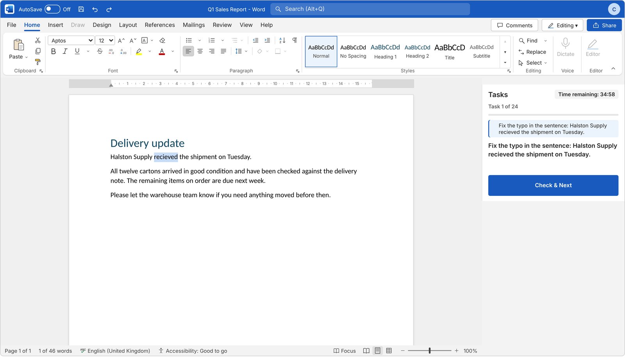Image resolution: width=625 pixels, height=364 pixels.
Task: Toggle show paragraph marks pilcrow
Action: pos(295,40)
